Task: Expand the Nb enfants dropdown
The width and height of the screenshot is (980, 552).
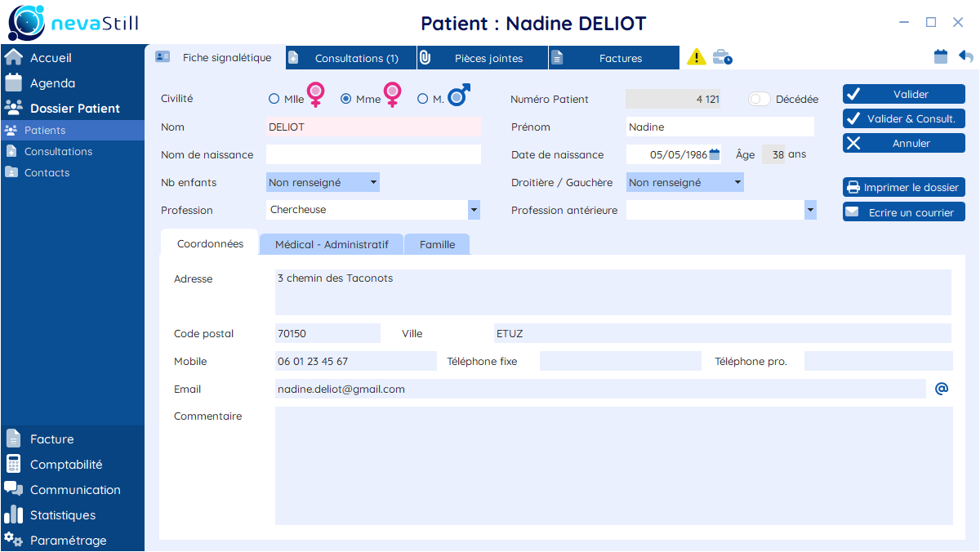Action: tap(373, 182)
